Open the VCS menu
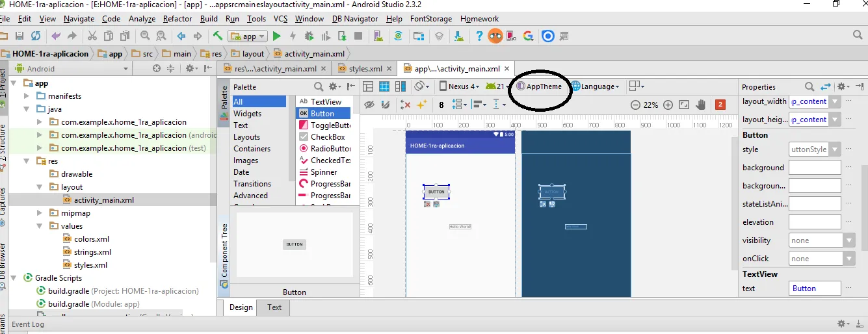Screen dimensions: 868x334 (280, 19)
